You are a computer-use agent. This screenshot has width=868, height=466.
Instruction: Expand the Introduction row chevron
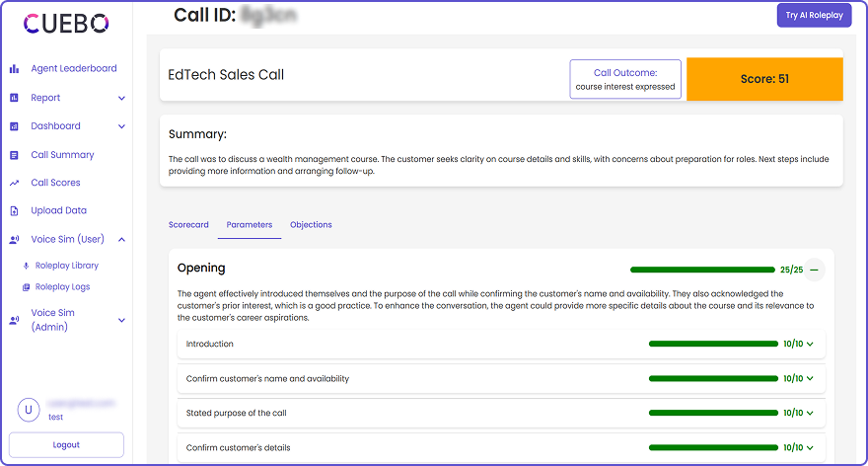pyautogui.click(x=810, y=345)
